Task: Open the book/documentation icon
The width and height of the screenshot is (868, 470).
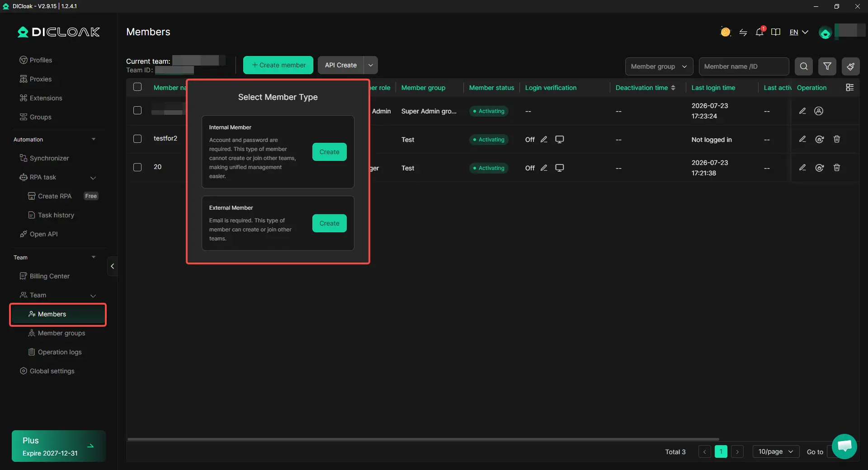Action: coord(776,32)
